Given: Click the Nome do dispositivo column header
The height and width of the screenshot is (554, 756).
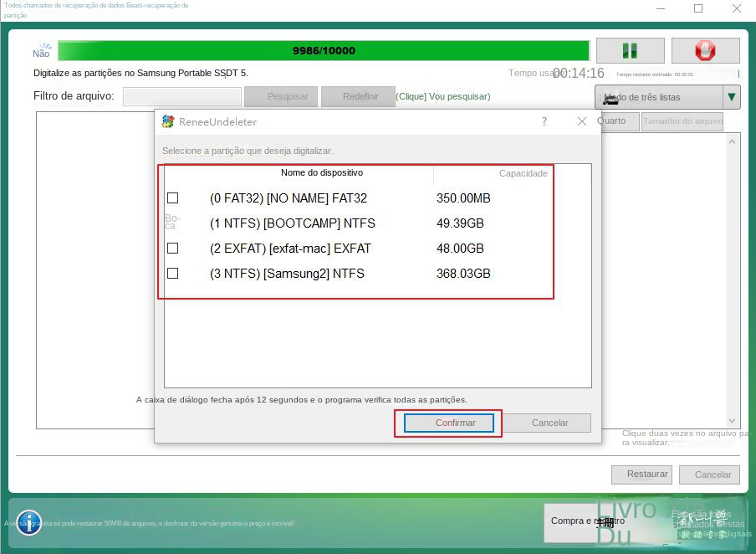Looking at the screenshot, I should tap(322, 172).
